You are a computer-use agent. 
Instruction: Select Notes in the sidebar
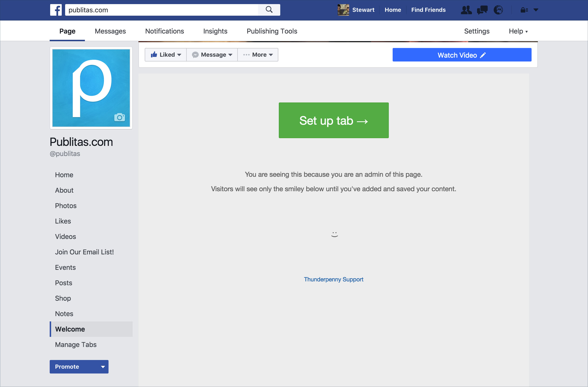[x=64, y=314]
